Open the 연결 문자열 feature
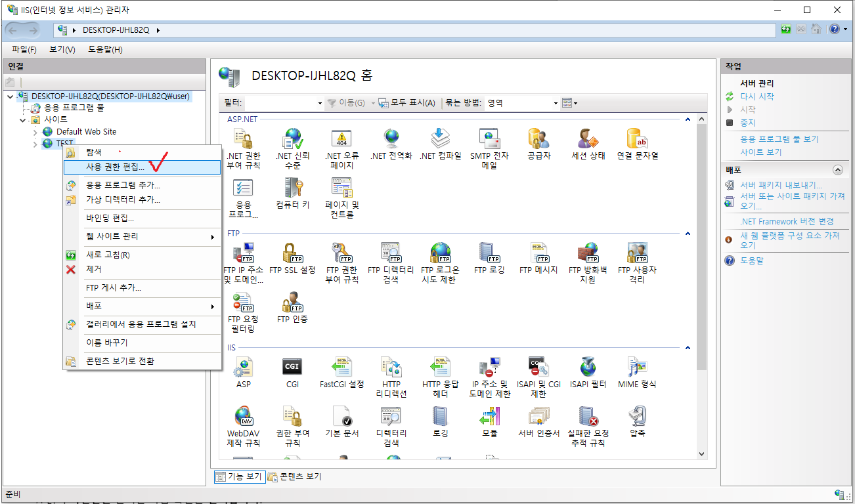 pyautogui.click(x=637, y=144)
